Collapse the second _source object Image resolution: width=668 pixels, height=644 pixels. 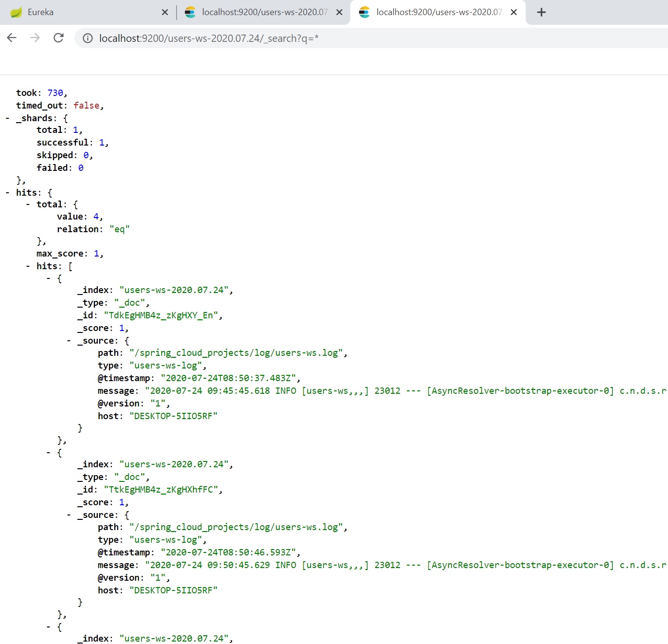[x=69, y=515]
